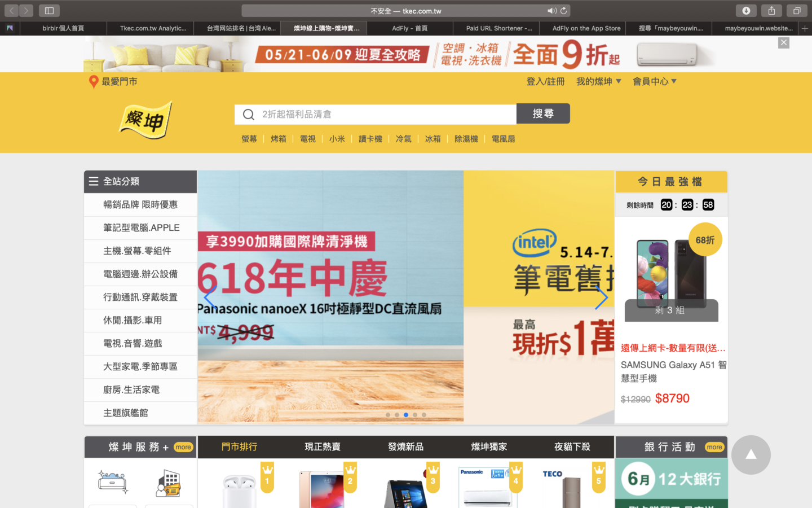Open the 全站分類 hamburger menu icon
The image size is (812, 508).
tap(94, 181)
